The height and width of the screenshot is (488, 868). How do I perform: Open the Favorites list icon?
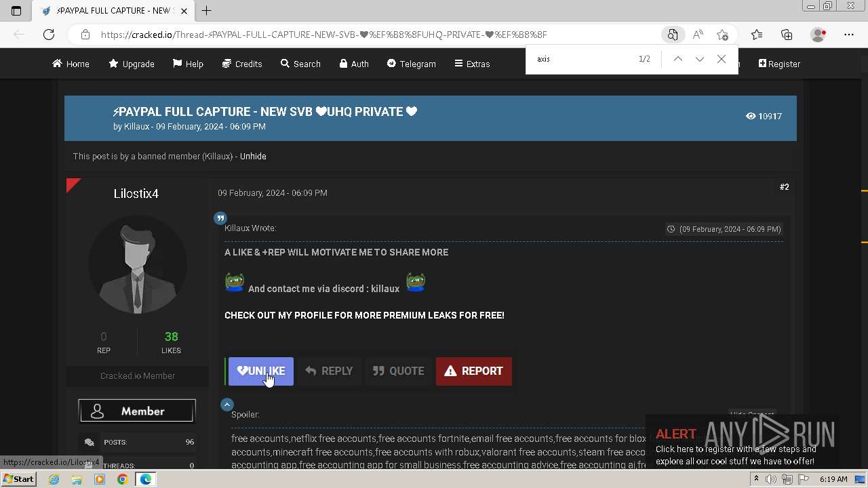pyautogui.click(x=757, y=35)
